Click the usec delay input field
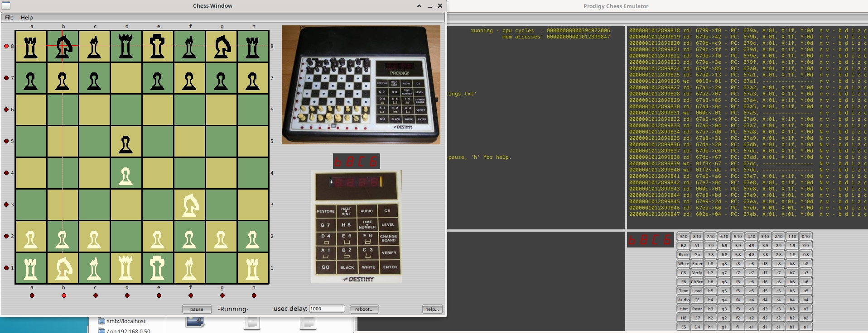Image resolution: width=868 pixels, height=333 pixels. point(327,309)
